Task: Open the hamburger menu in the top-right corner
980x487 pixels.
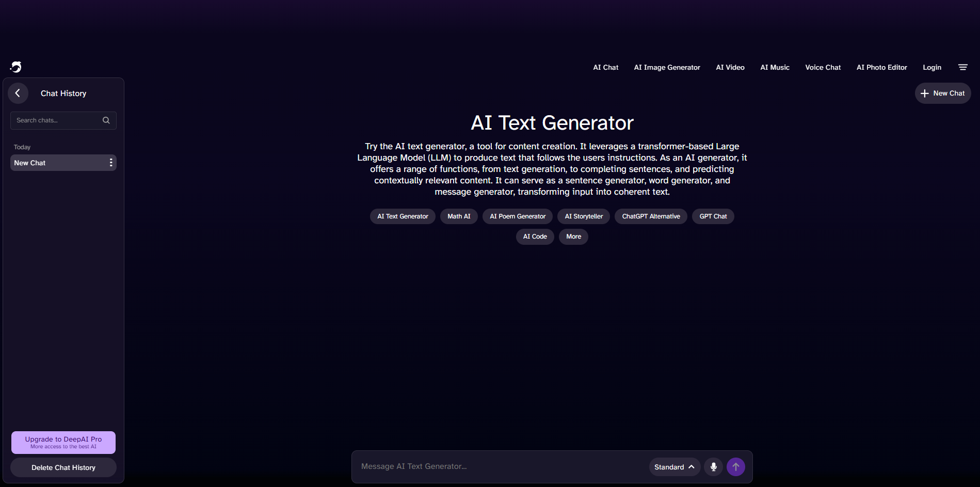Action: (963, 67)
